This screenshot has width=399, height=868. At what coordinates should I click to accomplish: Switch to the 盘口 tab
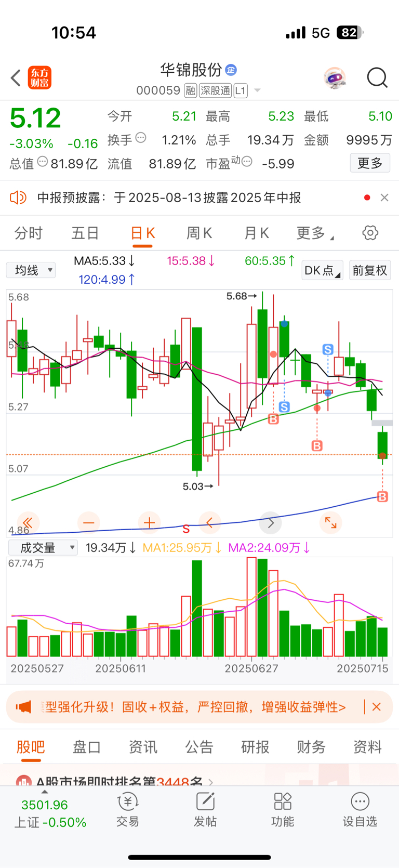click(87, 747)
